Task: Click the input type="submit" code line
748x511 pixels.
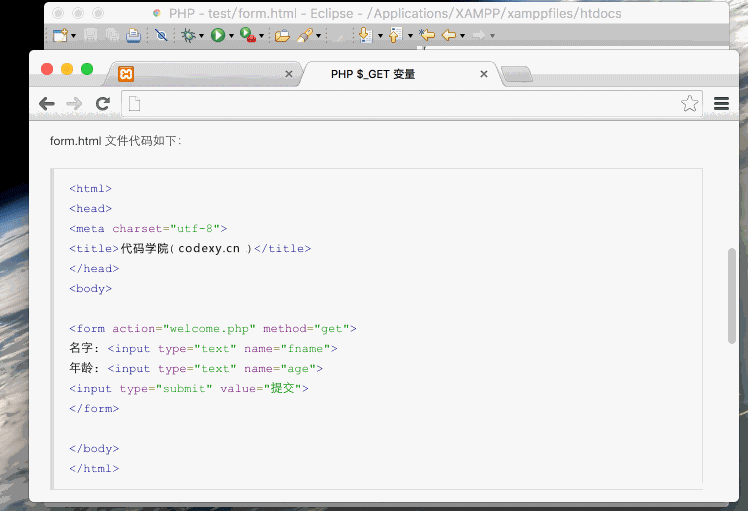Action: pos(189,388)
